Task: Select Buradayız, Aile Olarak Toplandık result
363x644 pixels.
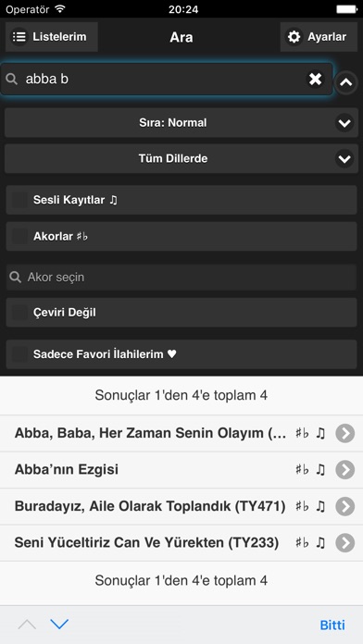Action: (x=181, y=506)
